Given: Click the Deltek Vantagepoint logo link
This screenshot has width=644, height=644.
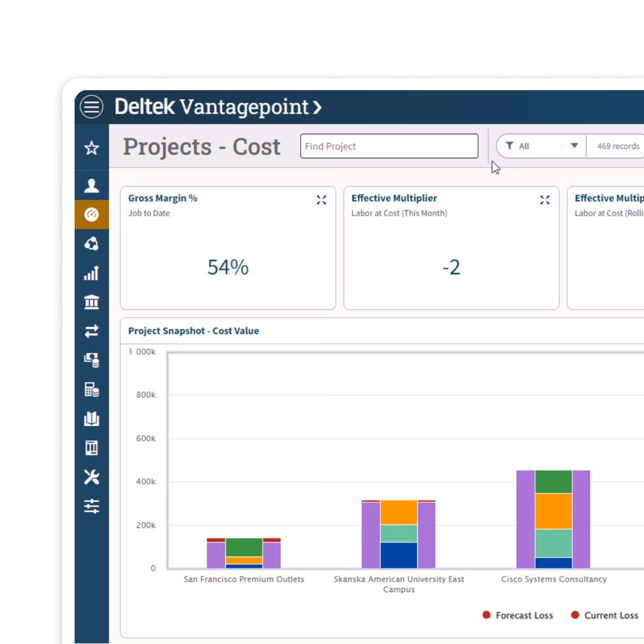Looking at the screenshot, I should coord(218,107).
